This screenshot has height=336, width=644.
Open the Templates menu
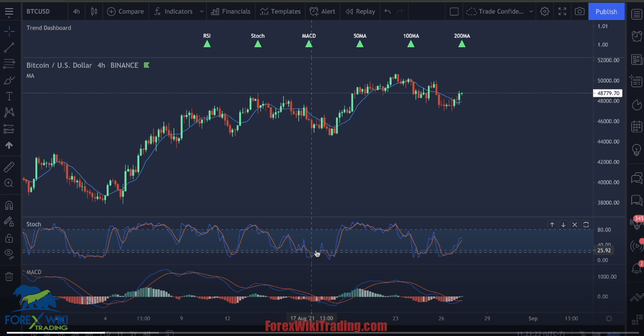[280, 11]
